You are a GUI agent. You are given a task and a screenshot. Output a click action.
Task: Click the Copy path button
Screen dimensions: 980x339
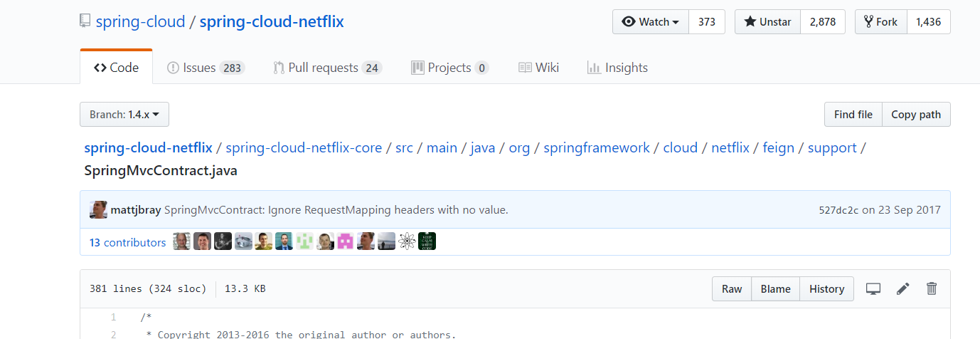(916, 115)
